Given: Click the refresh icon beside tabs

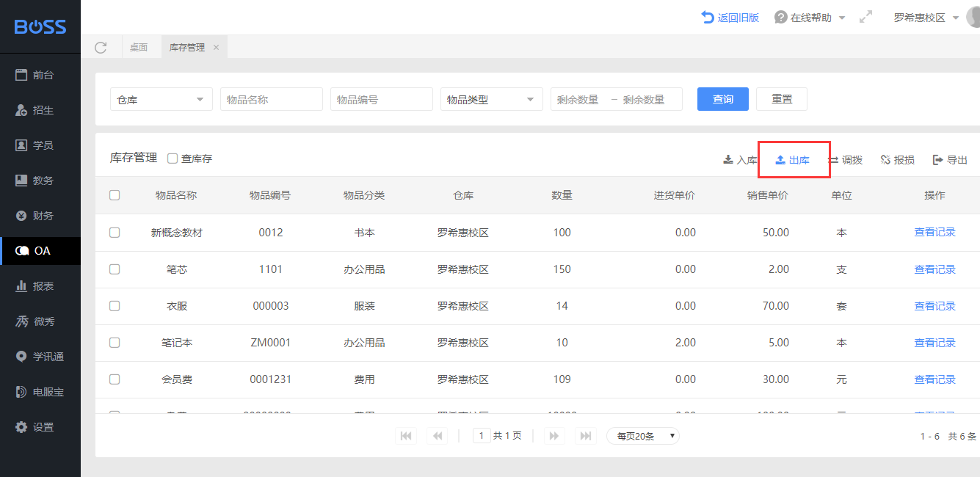Looking at the screenshot, I should [101, 48].
